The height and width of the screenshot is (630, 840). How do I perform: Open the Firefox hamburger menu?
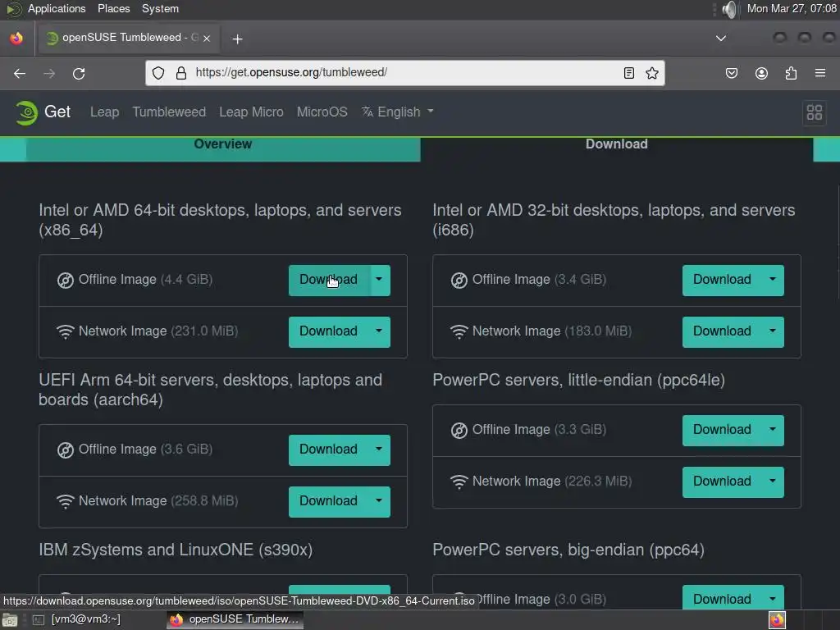pyautogui.click(x=820, y=73)
